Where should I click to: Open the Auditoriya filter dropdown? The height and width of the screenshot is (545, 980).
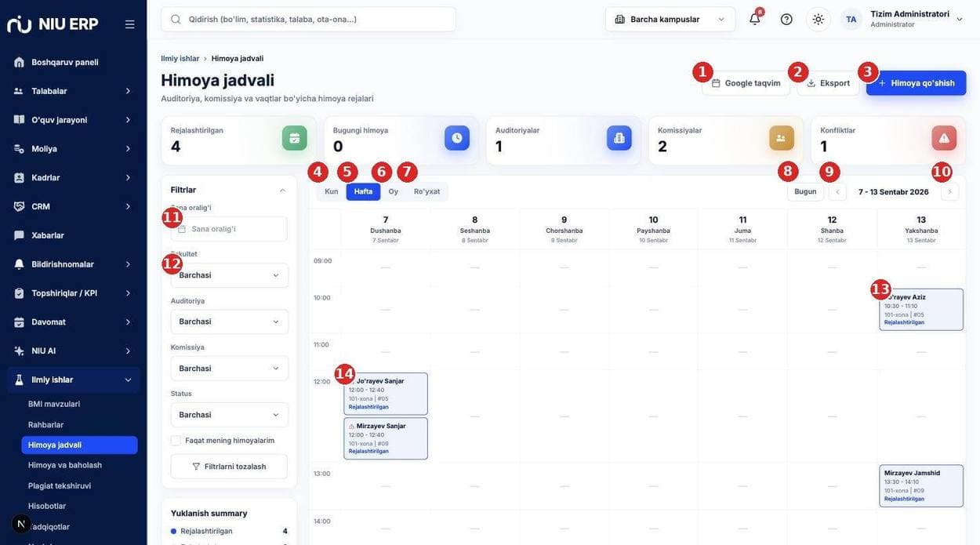tap(229, 322)
